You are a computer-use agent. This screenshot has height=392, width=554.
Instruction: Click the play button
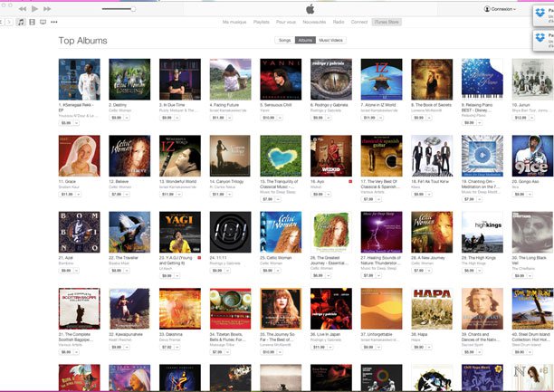click(34, 8)
